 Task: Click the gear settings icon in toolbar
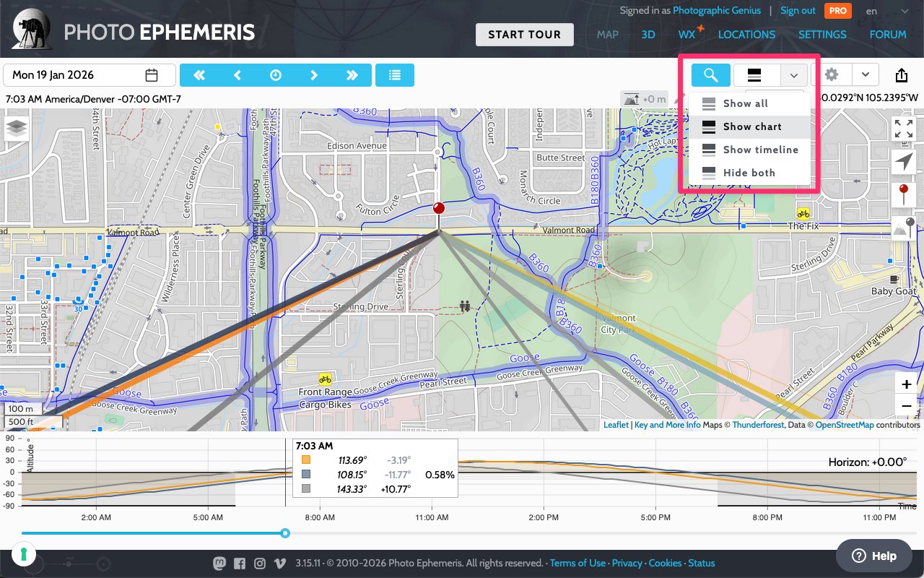tap(832, 75)
